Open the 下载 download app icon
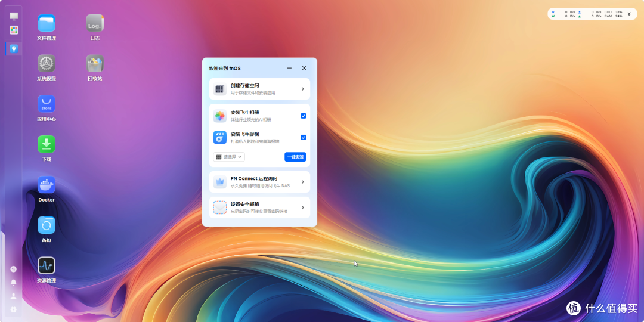Image resolution: width=644 pixels, height=322 pixels. point(47,144)
